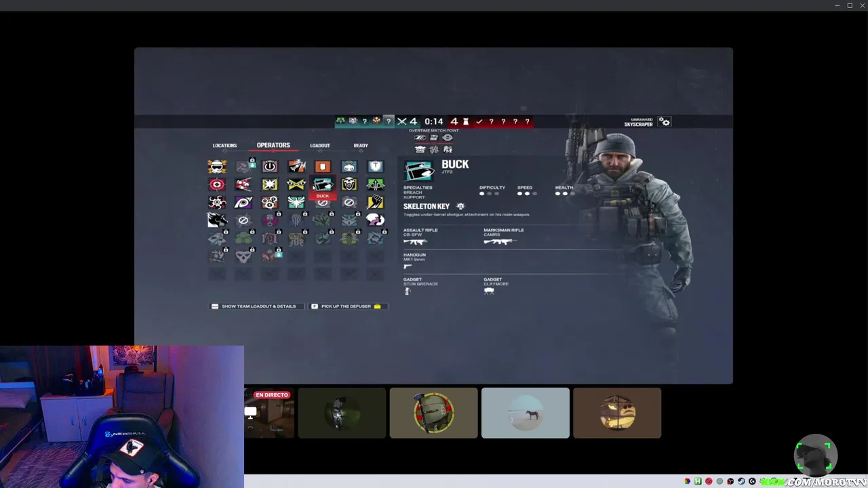Click the Steam icon in the system tray
868x488 pixels.
741,481
